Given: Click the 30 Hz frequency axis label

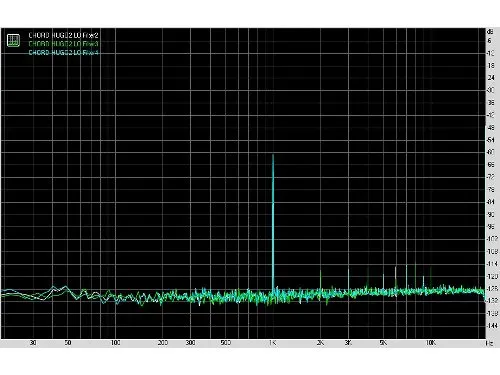Looking at the screenshot, I should pyautogui.click(x=33, y=343).
